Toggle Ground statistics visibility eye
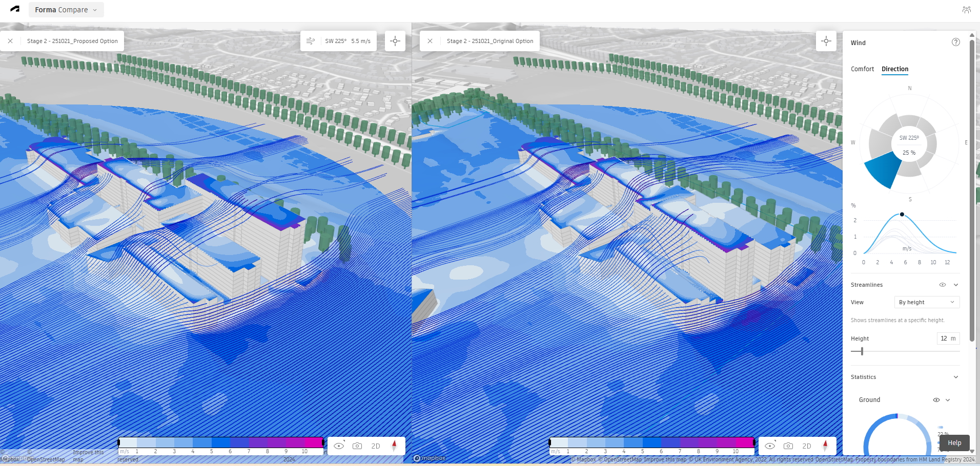 (936, 400)
